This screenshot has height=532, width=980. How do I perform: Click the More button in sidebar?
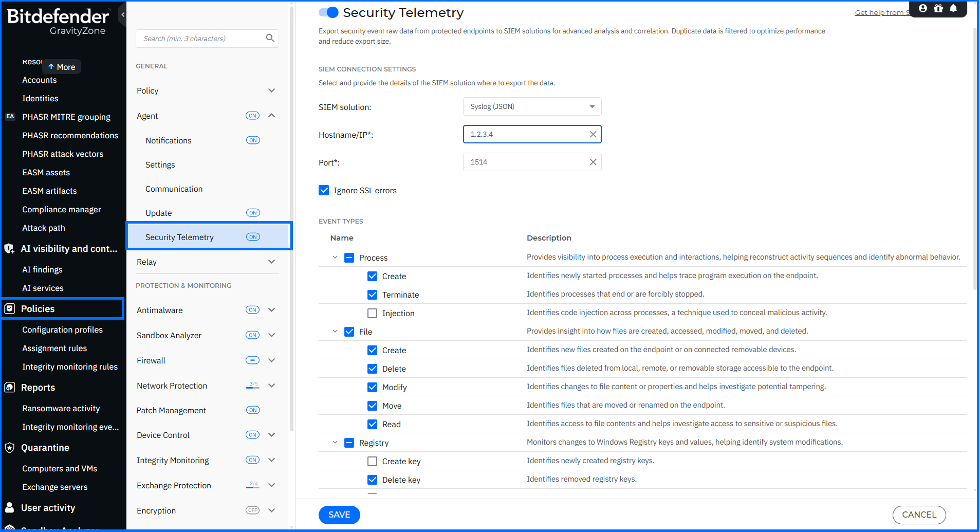coord(62,67)
